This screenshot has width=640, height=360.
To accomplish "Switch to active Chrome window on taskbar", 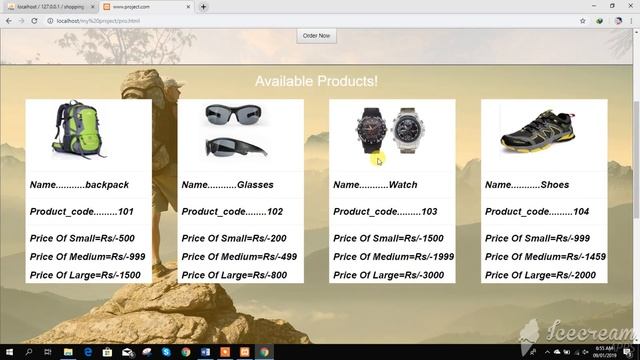I will click(264, 352).
